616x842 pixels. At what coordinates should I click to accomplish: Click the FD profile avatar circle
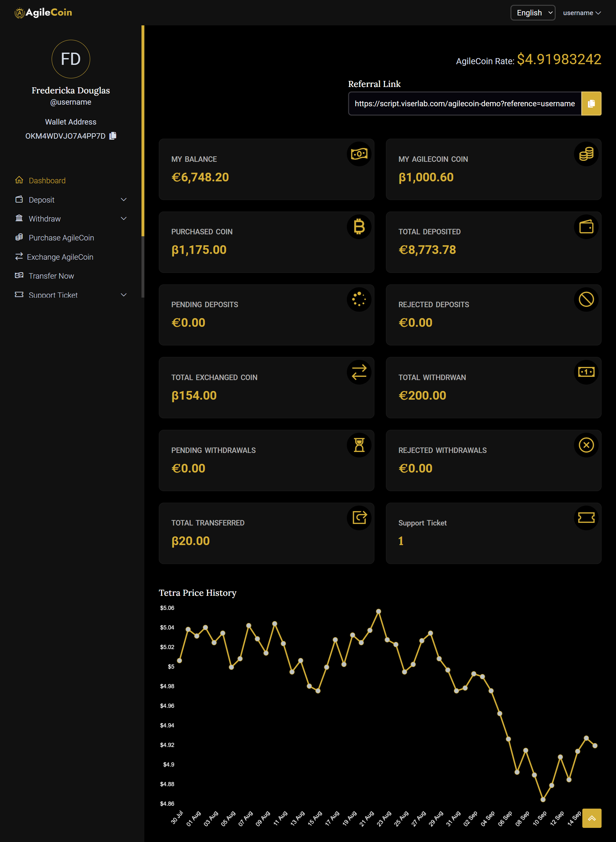[x=71, y=59]
